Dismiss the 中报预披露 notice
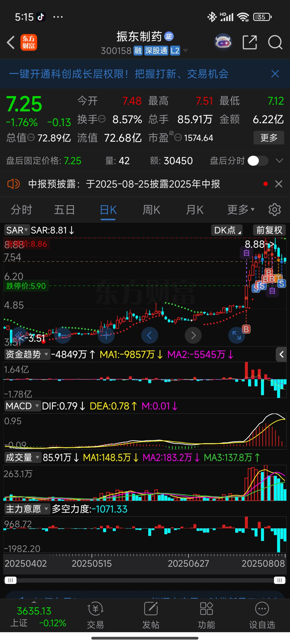 pyautogui.click(x=279, y=184)
